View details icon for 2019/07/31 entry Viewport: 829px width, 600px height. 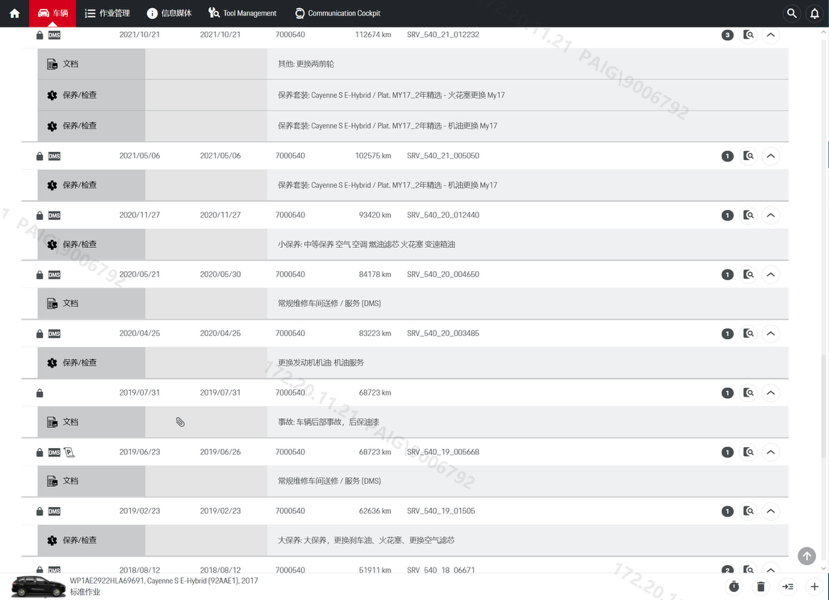(x=749, y=393)
